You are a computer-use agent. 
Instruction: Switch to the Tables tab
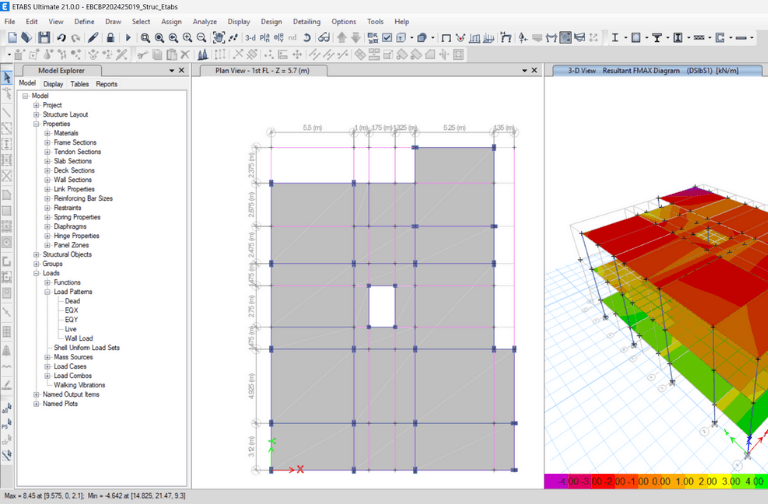click(x=79, y=84)
